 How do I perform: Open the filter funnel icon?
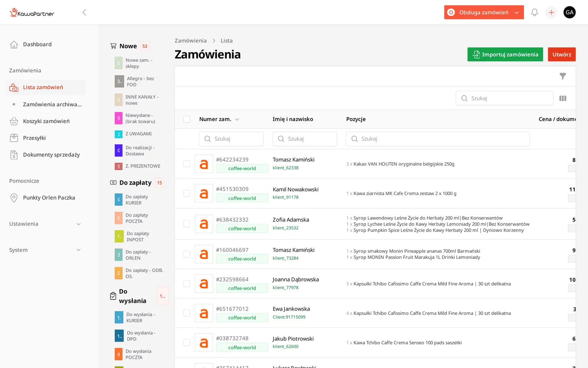(563, 76)
